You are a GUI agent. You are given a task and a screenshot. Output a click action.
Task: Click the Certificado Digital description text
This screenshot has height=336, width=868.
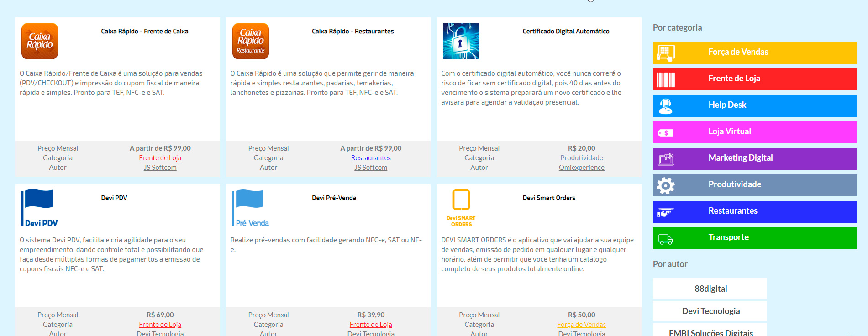click(x=531, y=88)
